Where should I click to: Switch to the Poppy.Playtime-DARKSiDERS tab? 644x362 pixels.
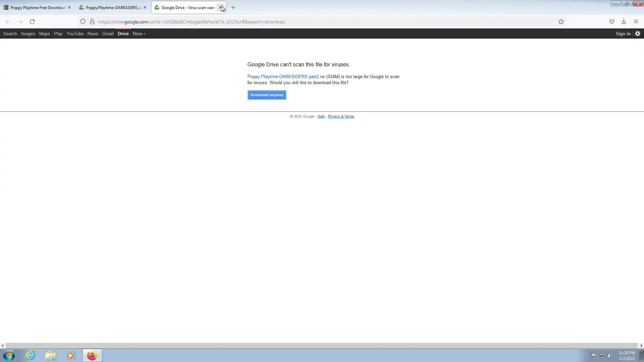111,8
